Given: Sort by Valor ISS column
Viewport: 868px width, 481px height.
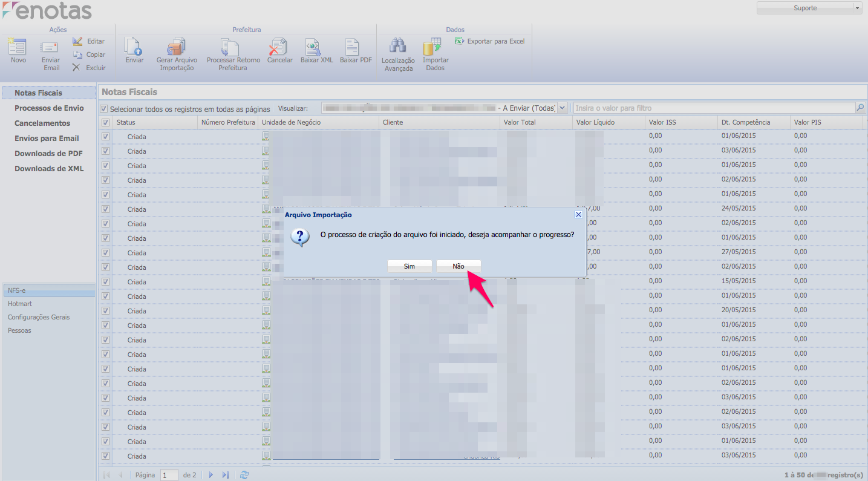Looking at the screenshot, I should tap(682, 122).
